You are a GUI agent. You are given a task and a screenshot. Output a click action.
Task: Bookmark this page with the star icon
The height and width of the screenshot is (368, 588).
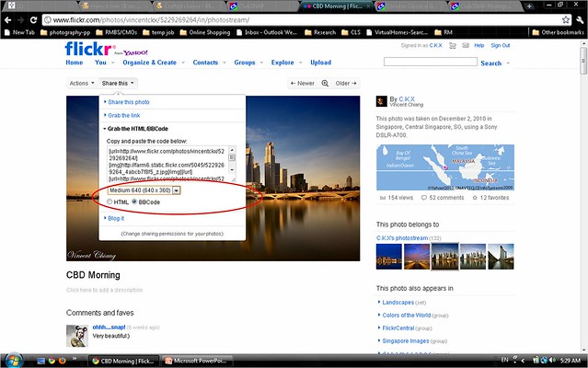point(566,20)
